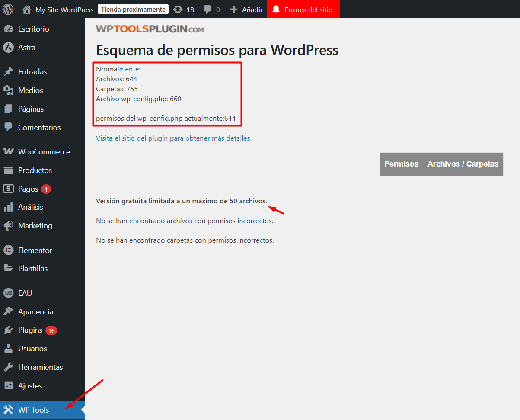Open Errores del sitio via the bell icon
This screenshot has height=420, width=520.
pyautogui.click(x=277, y=9)
